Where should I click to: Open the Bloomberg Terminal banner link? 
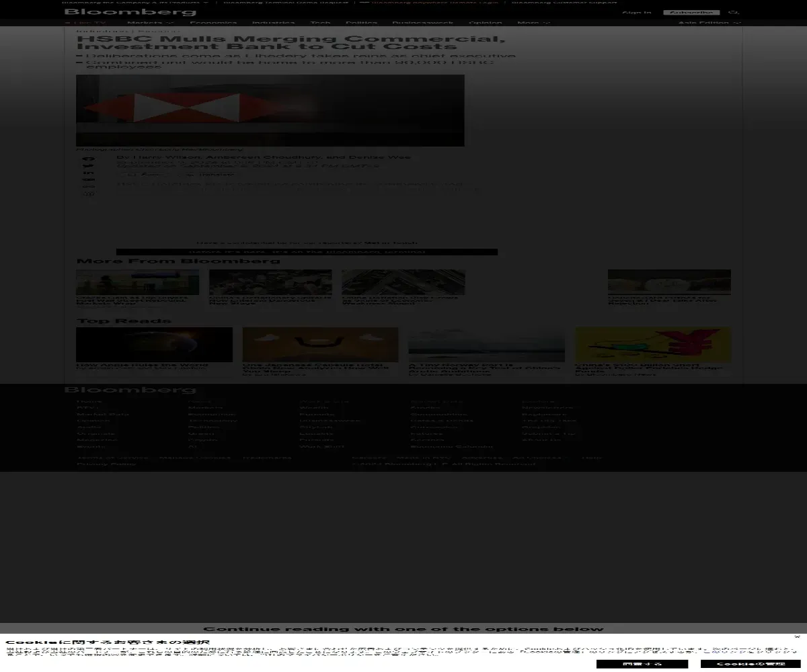pos(307,252)
